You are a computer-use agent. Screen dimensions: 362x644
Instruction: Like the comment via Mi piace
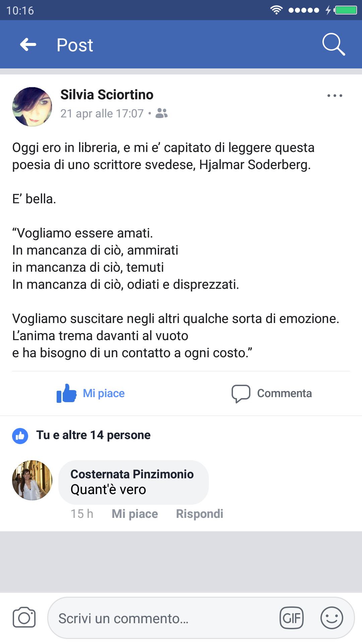pos(135,514)
